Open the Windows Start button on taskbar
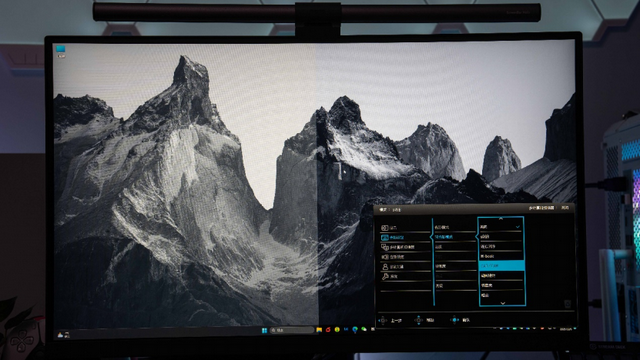Screen dimensions: 640x360 point(264,330)
